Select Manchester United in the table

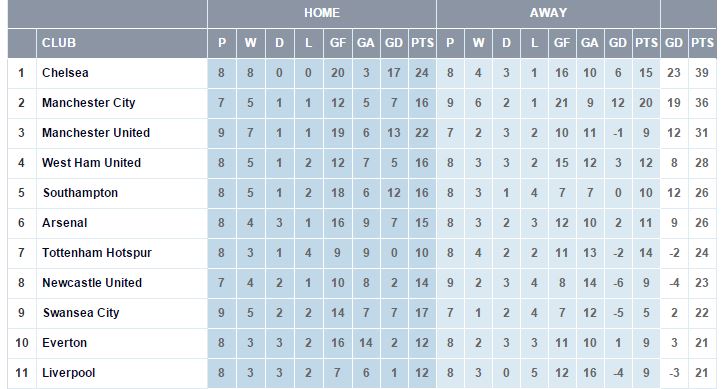[96, 133]
